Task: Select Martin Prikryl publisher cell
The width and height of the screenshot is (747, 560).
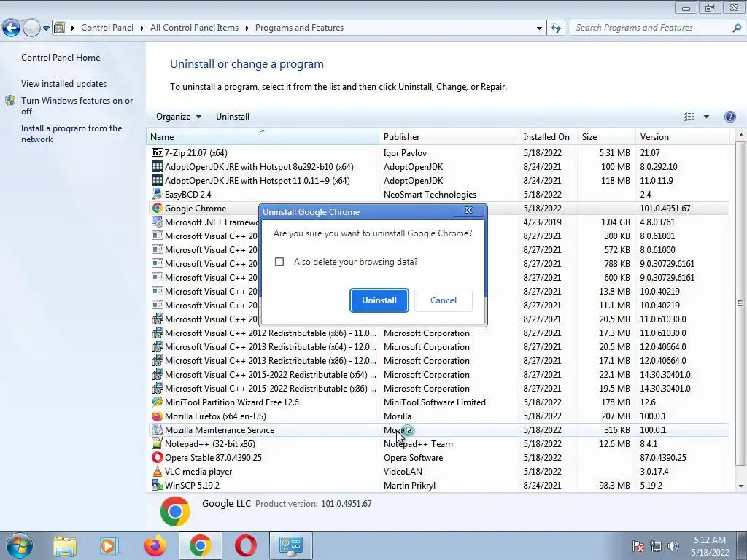Action: pyautogui.click(x=410, y=485)
